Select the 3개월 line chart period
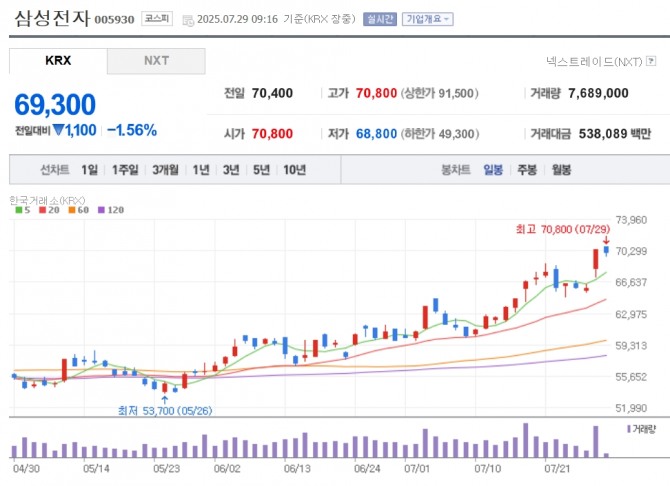Viewport: 670px width, 486px height. (x=165, y=170)
